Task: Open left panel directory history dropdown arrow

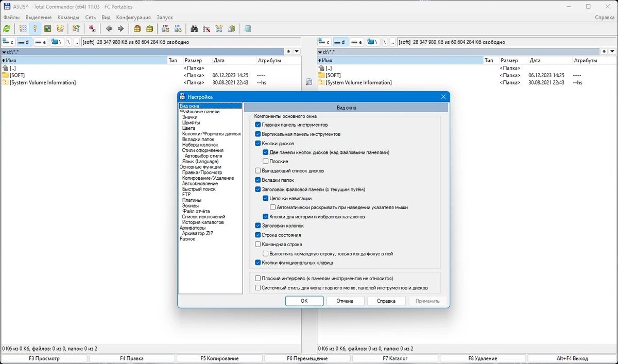Action: [297, 51]
